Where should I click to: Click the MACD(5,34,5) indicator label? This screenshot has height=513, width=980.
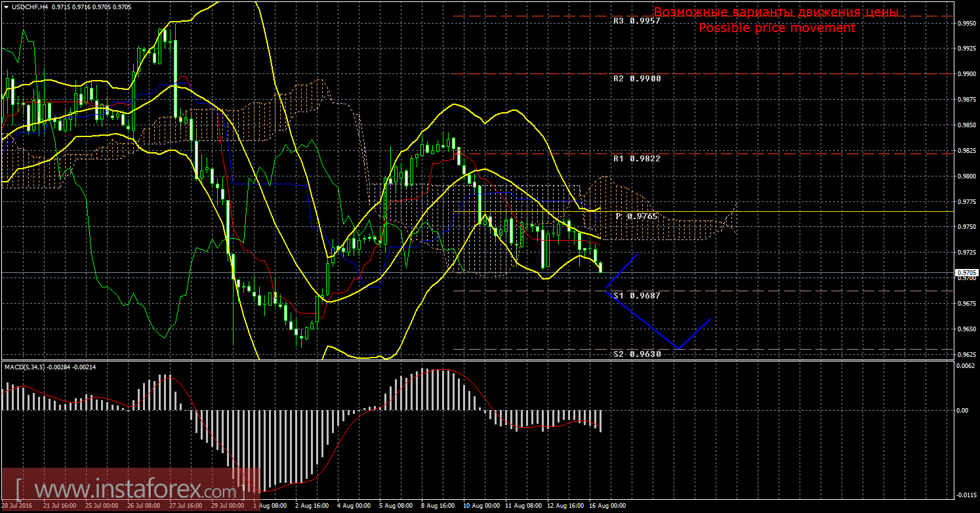[x=24, y=366]
